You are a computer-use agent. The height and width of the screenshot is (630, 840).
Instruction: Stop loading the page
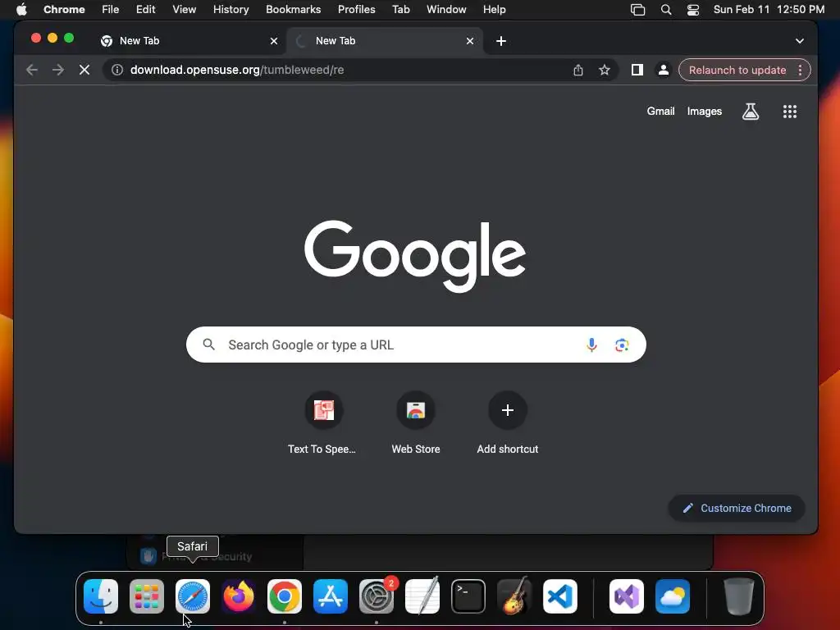pyautogui.click(x=84, y=70)
